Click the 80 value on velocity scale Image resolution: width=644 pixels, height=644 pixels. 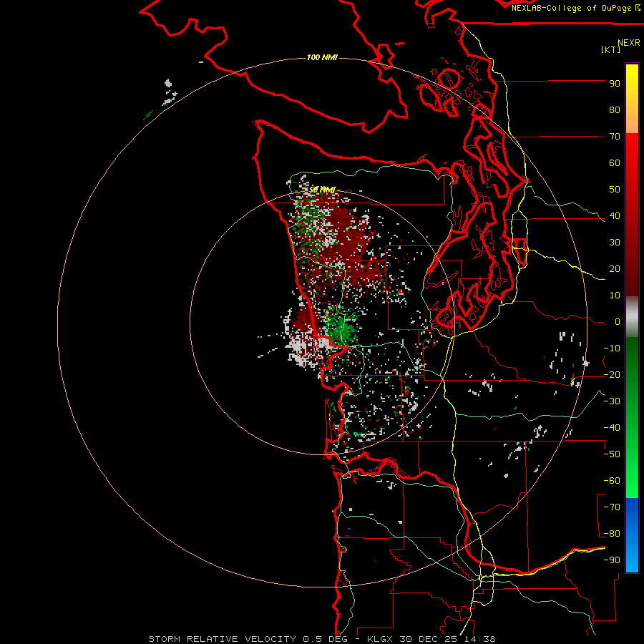[x=615, y=109]
